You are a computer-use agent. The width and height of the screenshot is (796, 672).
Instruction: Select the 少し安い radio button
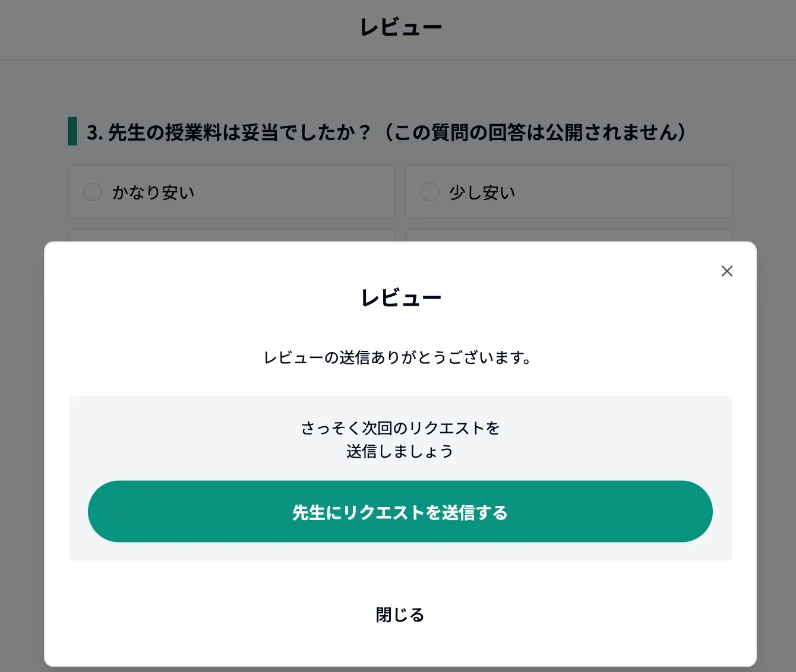tap(430, 192)
